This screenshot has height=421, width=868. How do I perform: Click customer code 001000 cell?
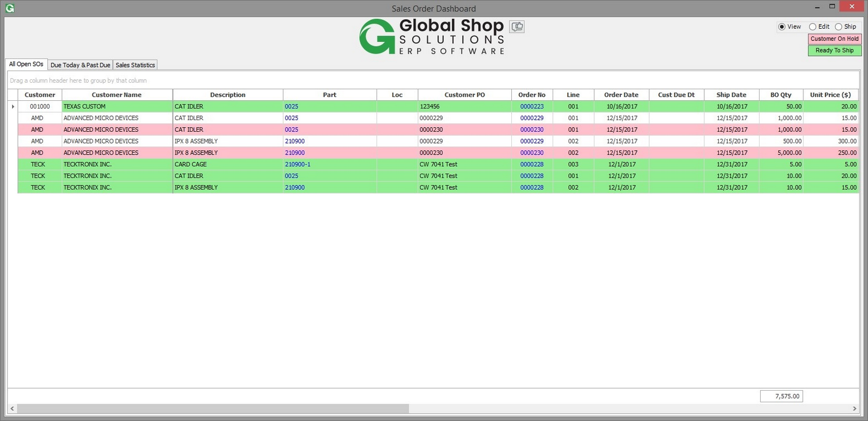(40, 107)
